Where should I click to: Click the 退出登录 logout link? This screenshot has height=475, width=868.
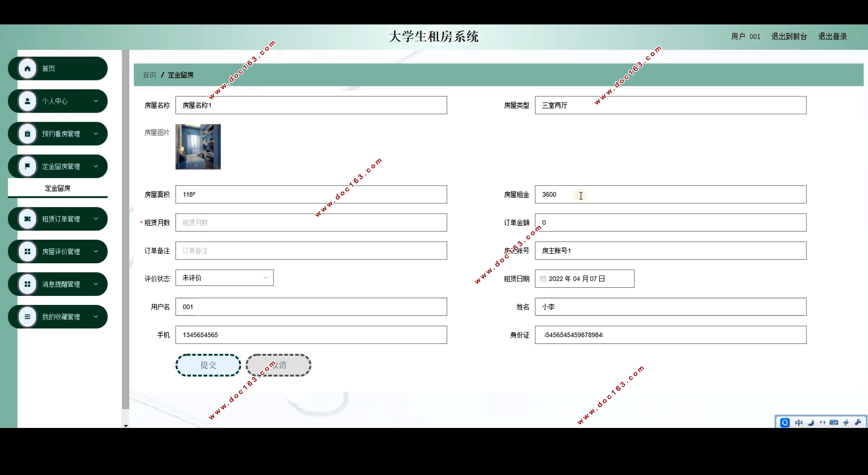point(833,36)
